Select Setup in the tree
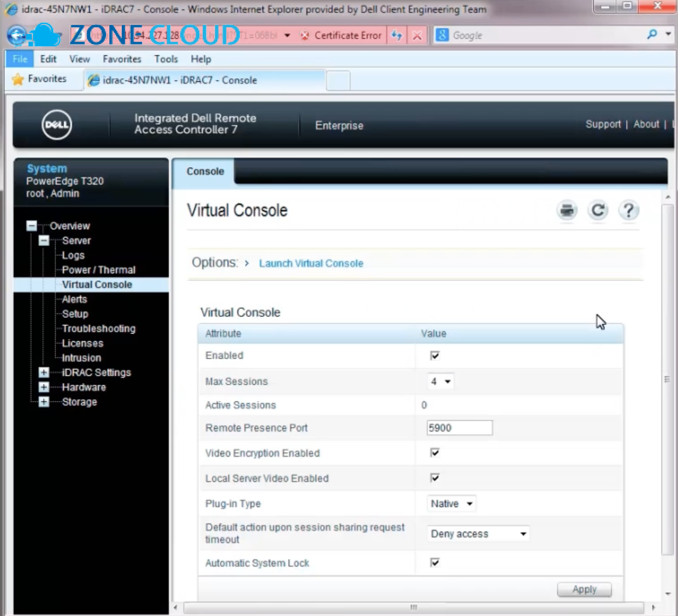This screenshot has width=678, height=616. (x=75, y=314)
